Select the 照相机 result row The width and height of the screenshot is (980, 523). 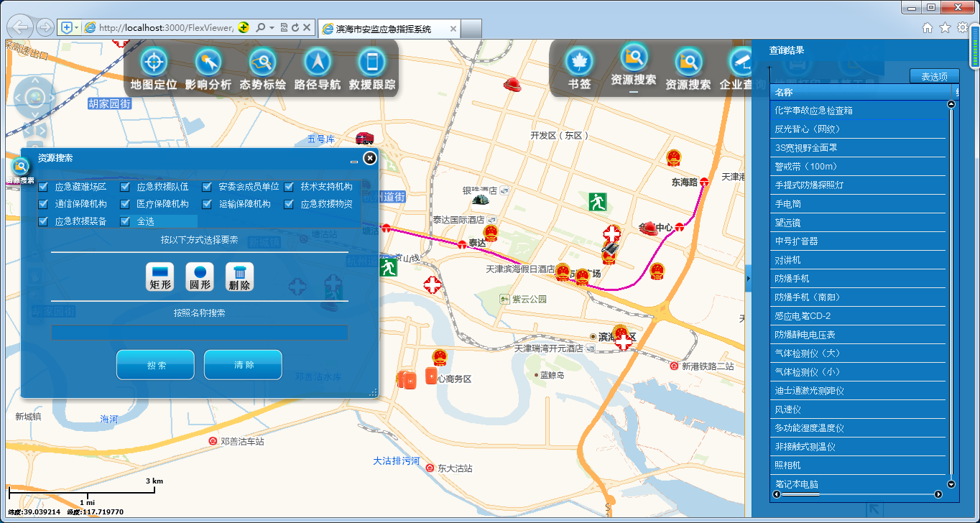pyautogui.click(x=858, y=466)
